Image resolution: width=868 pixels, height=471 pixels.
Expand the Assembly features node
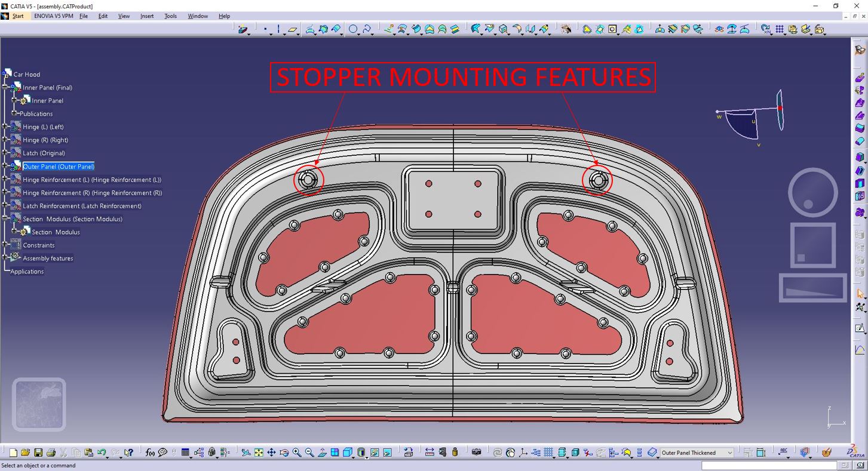5,258
